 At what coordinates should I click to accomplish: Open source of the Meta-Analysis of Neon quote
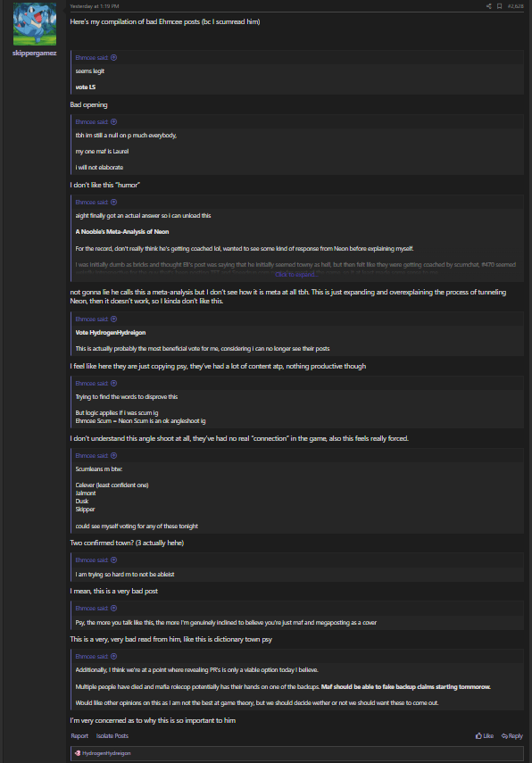pos(113,202)
